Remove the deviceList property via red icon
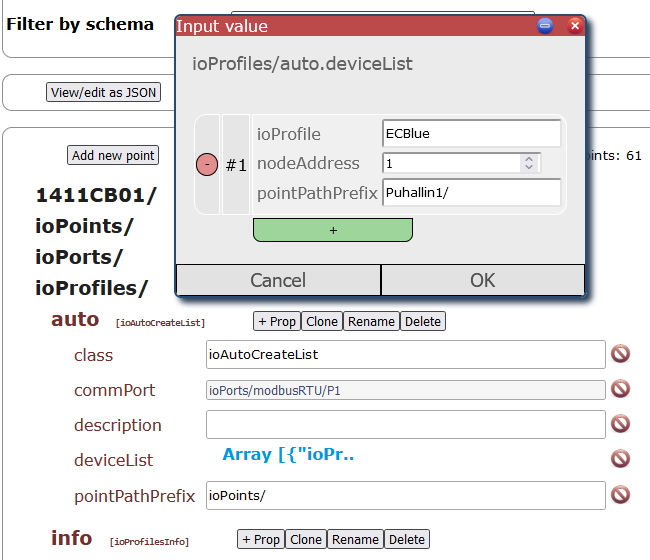 click(620, 459)
